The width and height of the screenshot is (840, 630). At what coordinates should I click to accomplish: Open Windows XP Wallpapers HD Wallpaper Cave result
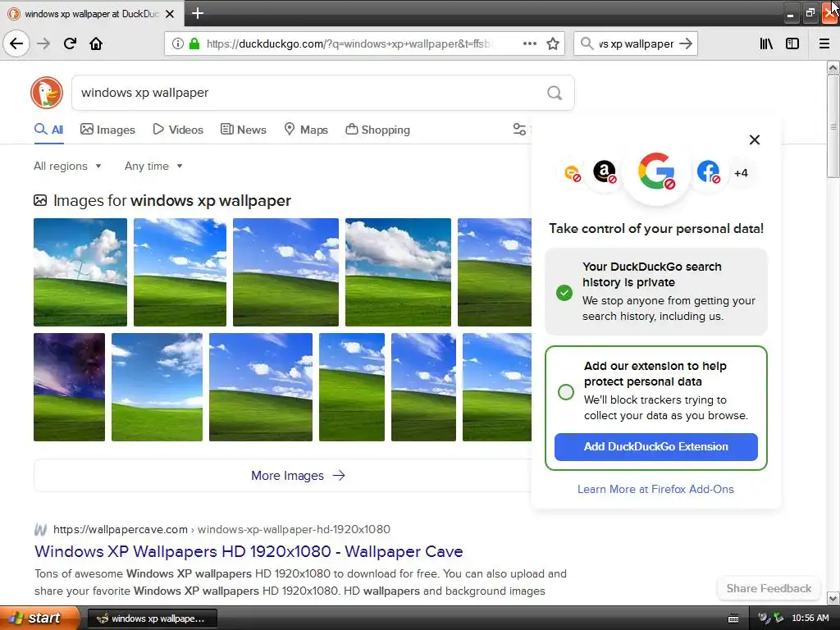pos(249,551)
